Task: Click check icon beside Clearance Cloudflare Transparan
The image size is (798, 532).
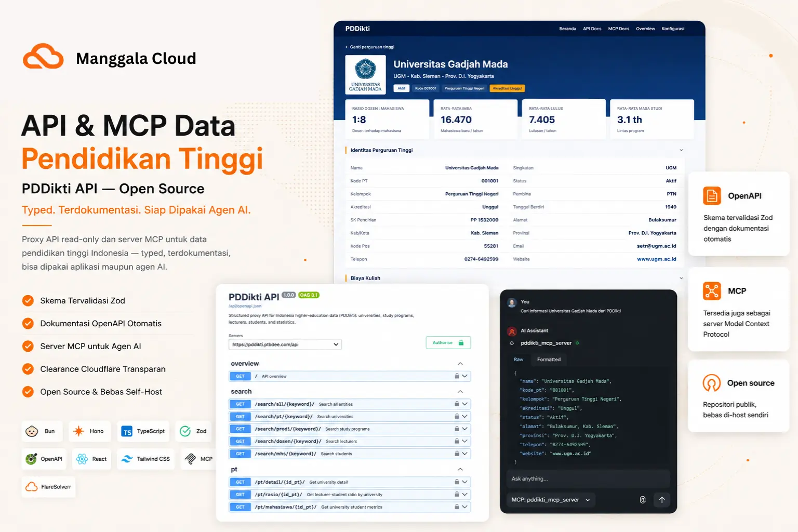Action: [x=28, y=369]
